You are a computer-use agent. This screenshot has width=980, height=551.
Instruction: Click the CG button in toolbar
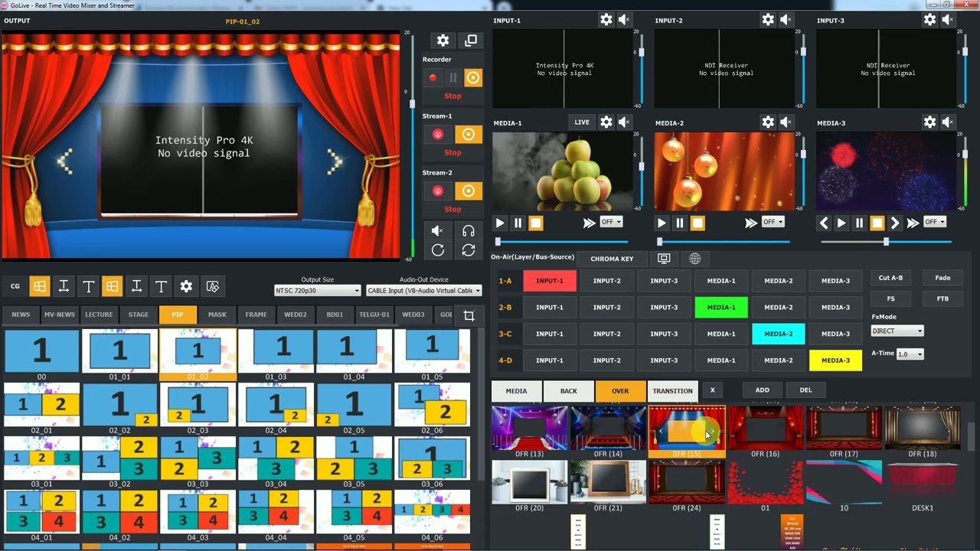pyautogui.click(x=15, y=286)
